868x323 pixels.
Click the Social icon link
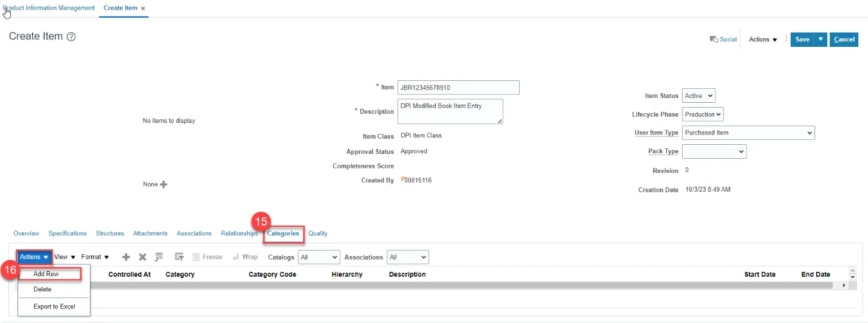click(x=723, y=39)
